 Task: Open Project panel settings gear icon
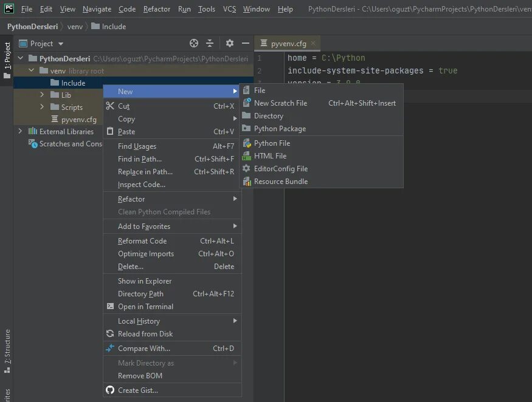click(x=230, y=43)
